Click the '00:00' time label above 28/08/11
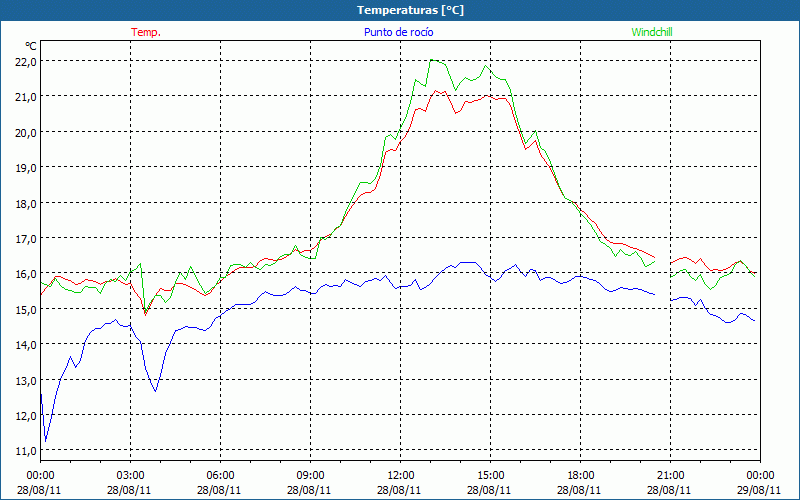The image size is (800, 500). tap(40, 476)
